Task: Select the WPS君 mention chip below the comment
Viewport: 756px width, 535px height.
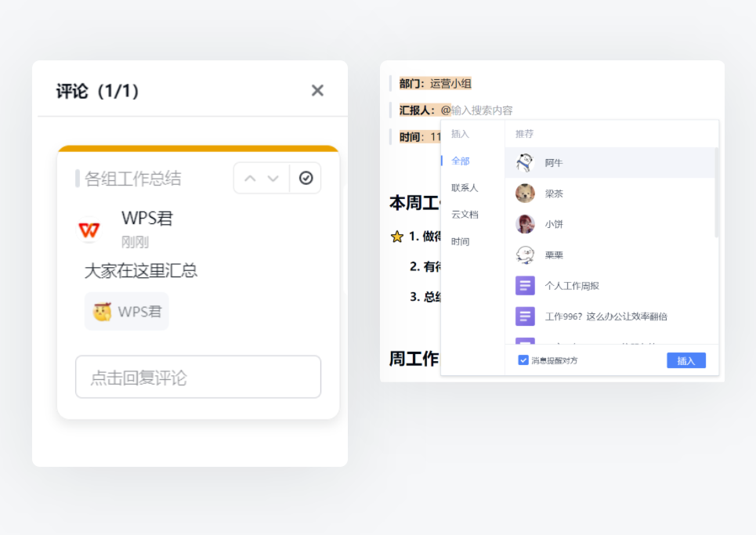Action: pos(126,311)
